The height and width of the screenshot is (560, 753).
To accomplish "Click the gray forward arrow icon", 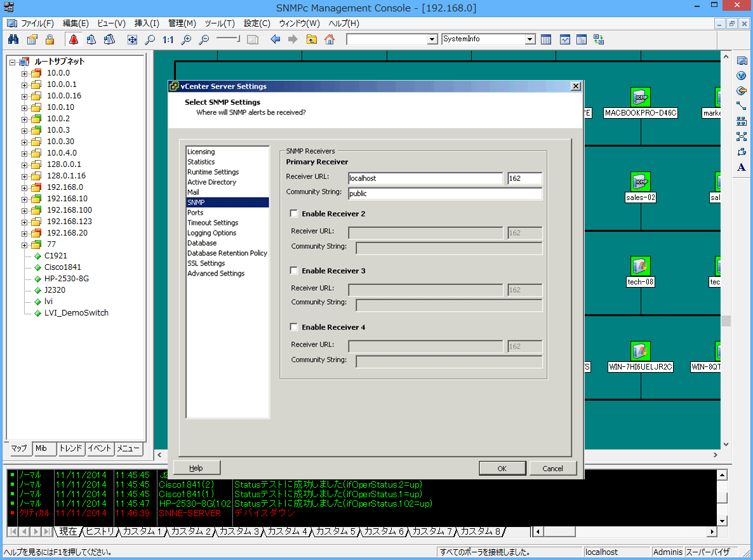I will point(293,39).
